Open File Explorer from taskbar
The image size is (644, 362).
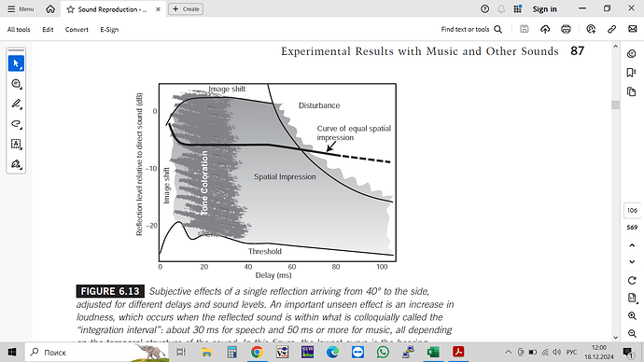pyautogui.click(x=206, y=352)
